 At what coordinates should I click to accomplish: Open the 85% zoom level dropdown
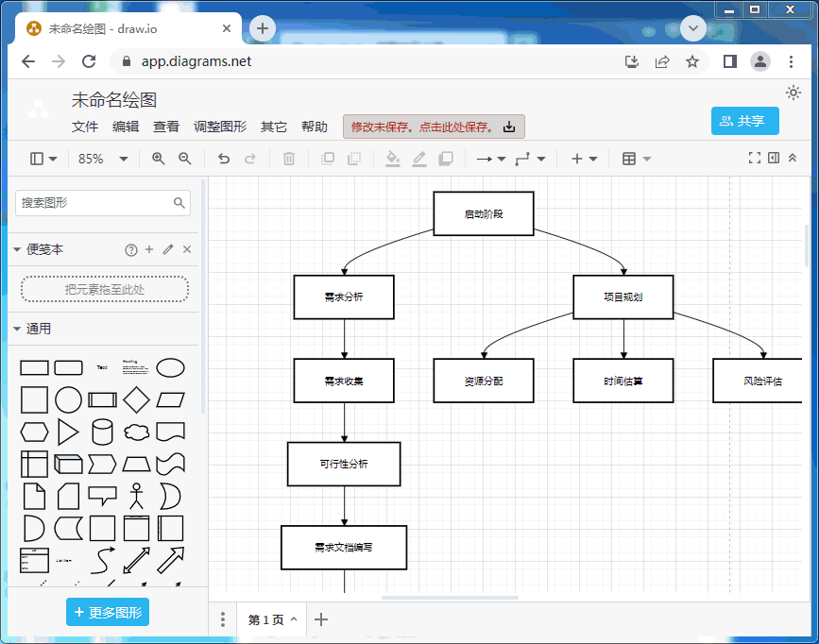click(103, 159)
